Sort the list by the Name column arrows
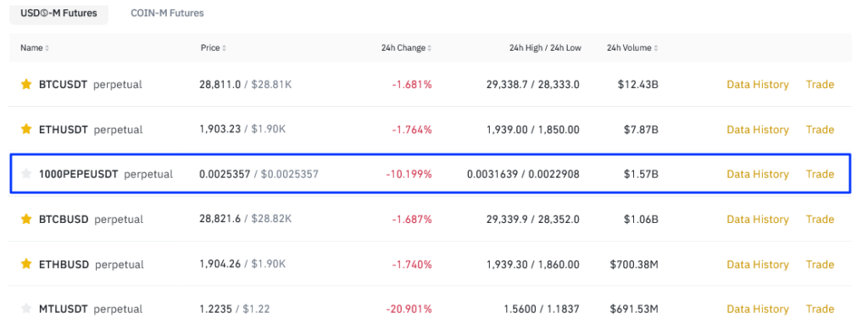Viewport: 868px width, 329px height. coord(47,48)
